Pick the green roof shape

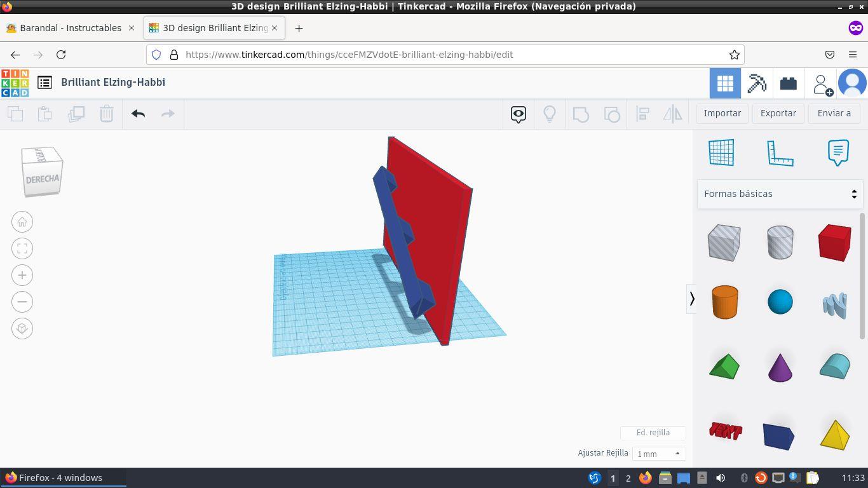click(724, 367)
